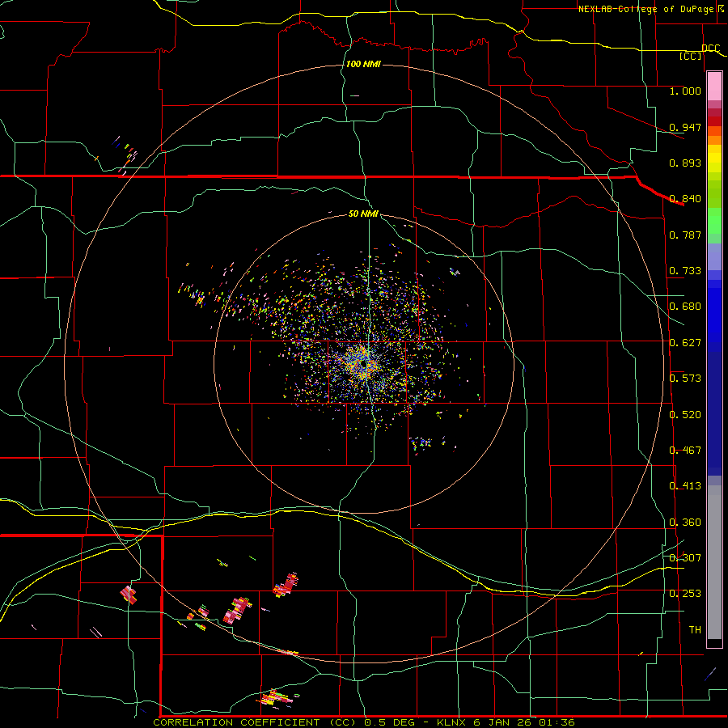The height and width of the screenshot is (728, 728).
Task: Click the 0.307 scale value
Action: coord(685,558)
